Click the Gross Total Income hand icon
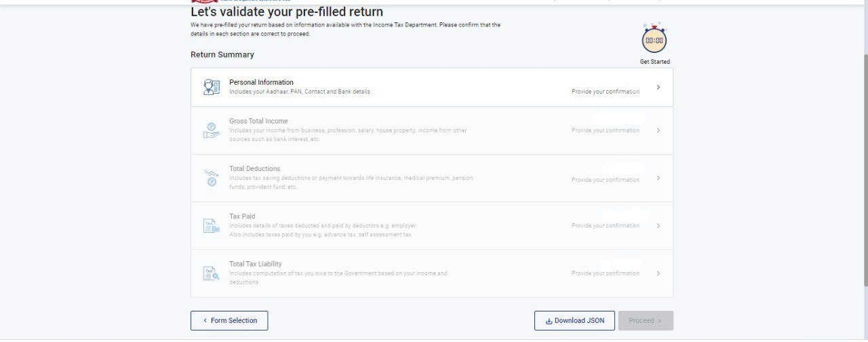 pos(212,130)
